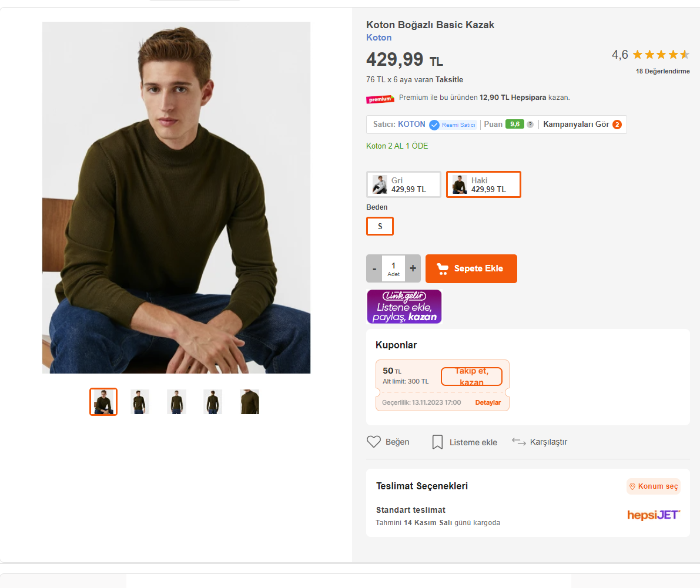700x588 pixels.
Task: Click the Link Gelir purple banner
Action: [404, 307]
